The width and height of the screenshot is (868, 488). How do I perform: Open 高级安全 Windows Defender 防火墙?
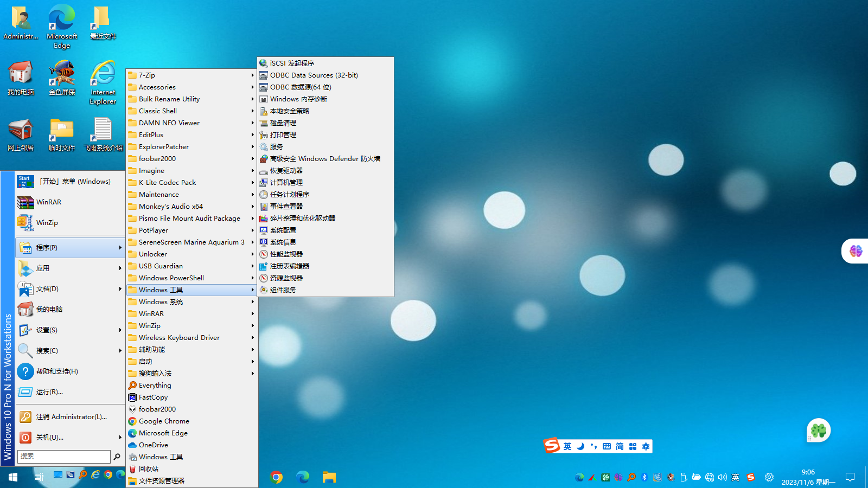[x=325, y=159]
